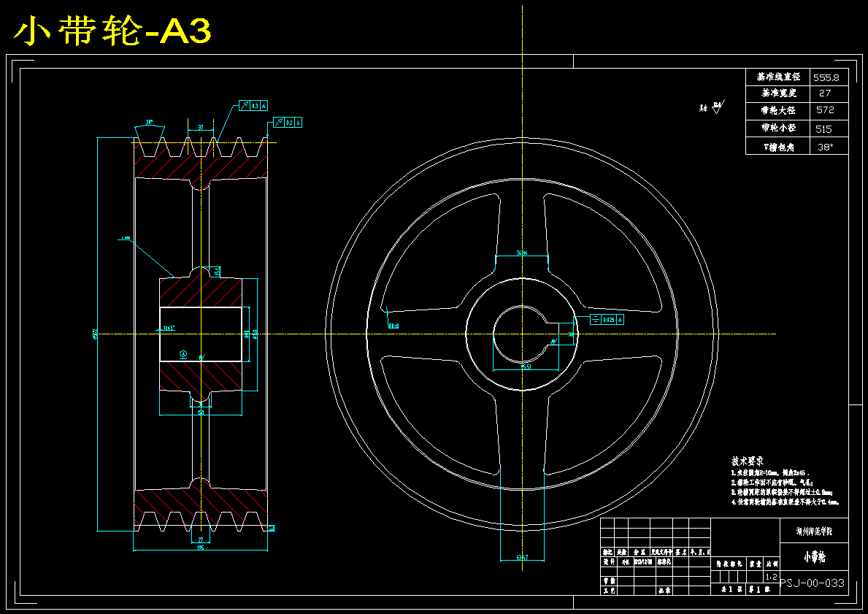Click the '小带轮' part name in the title block
The image size is (868, 614).
coord(814,558)
